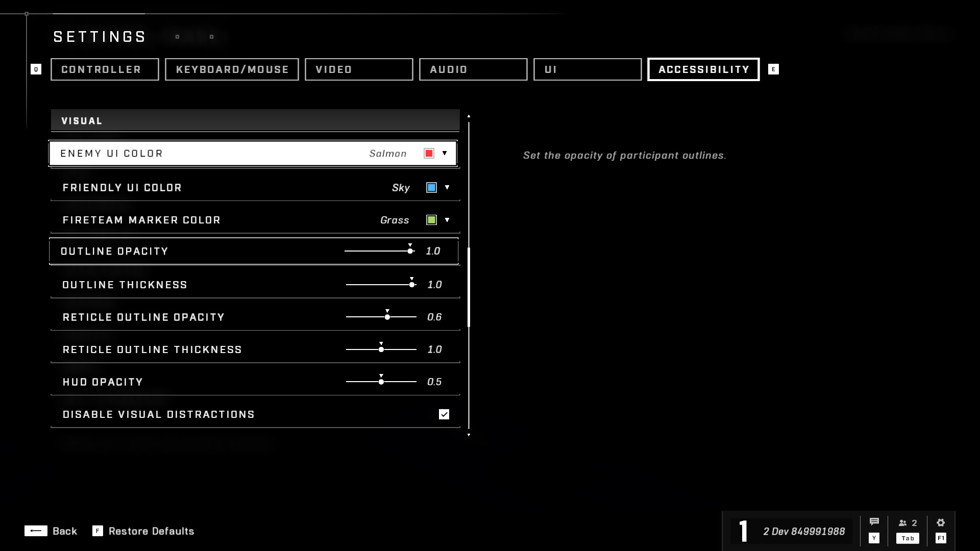Click the chat/messages icon in status bar
Screen dimensions: 980x551
point(874,523)
